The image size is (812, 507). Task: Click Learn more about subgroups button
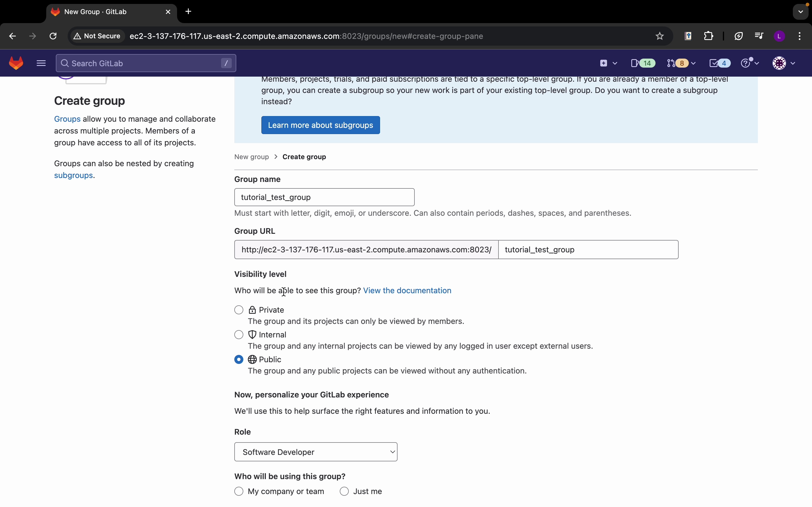[x=321, y=125]
